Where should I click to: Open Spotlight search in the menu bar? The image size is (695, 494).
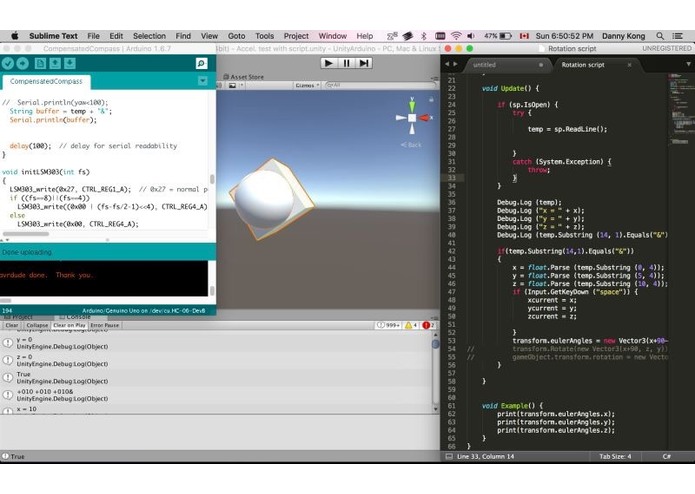(660, 36)
